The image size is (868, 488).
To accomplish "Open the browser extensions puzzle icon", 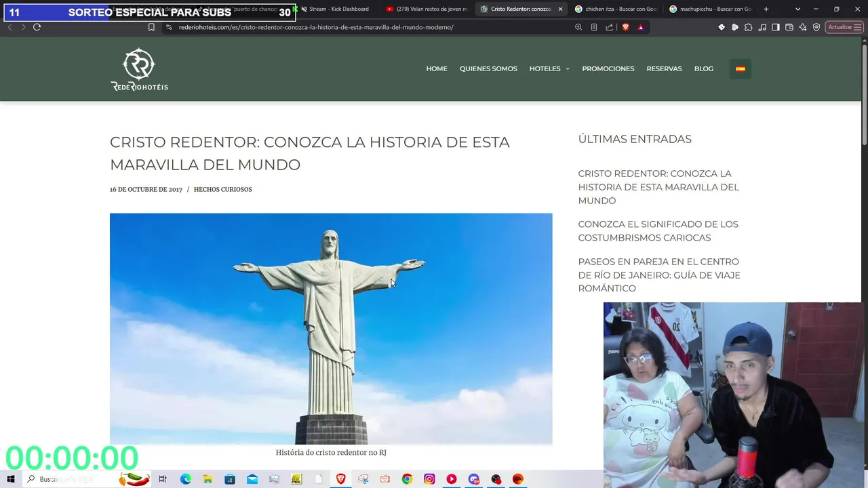I will tap(749, 27).
